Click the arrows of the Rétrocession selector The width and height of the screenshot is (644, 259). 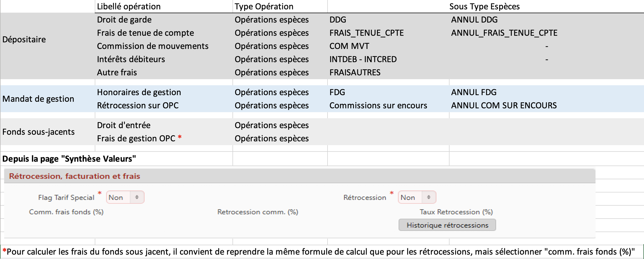429,197
